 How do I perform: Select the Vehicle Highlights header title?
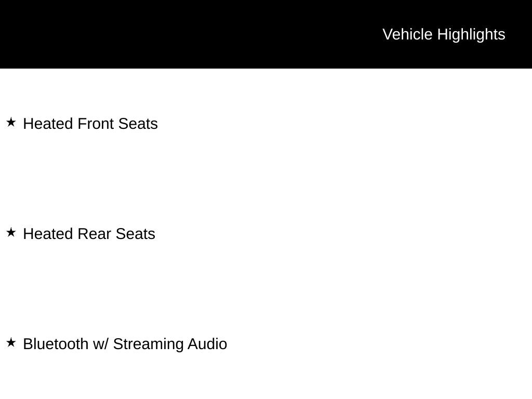(444, 34)
